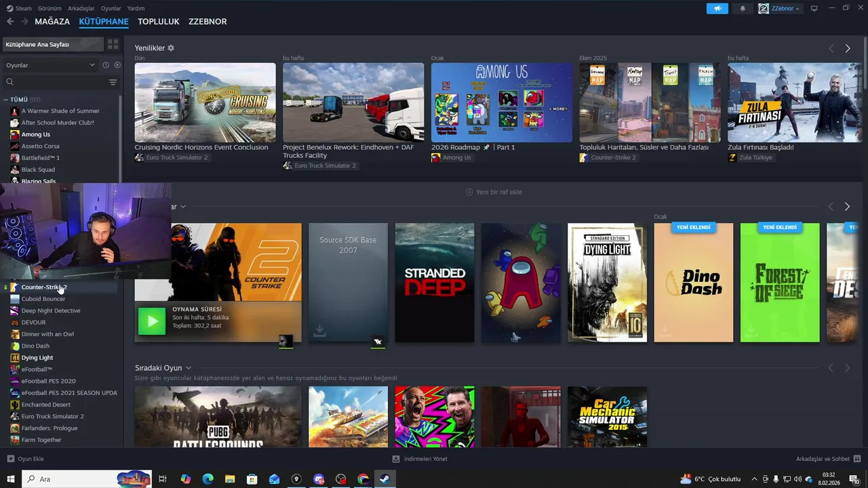
Task: Open Stranded Deep game cover
Action: 435,283
